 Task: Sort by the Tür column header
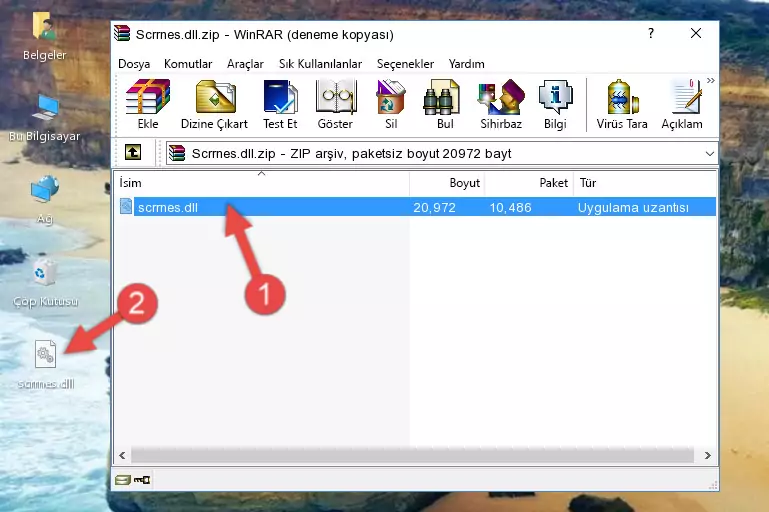[x=645, y=183]
